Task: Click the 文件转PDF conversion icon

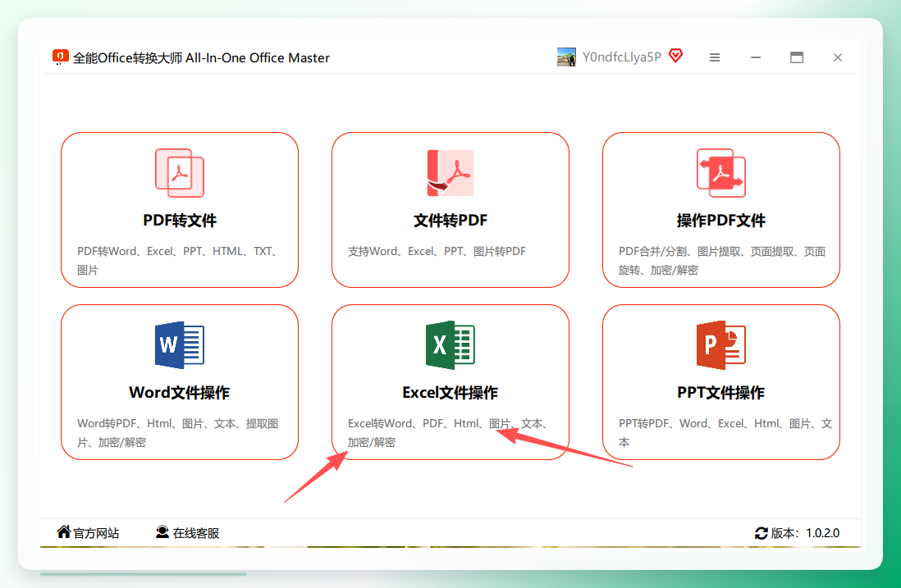Action: [x=450, y=173]
